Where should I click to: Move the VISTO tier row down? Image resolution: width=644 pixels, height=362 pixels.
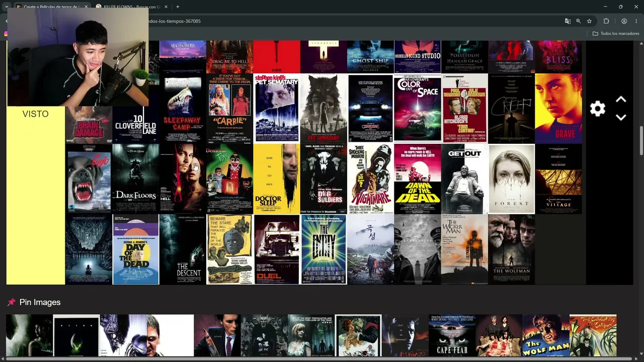(x=621, y=117)
